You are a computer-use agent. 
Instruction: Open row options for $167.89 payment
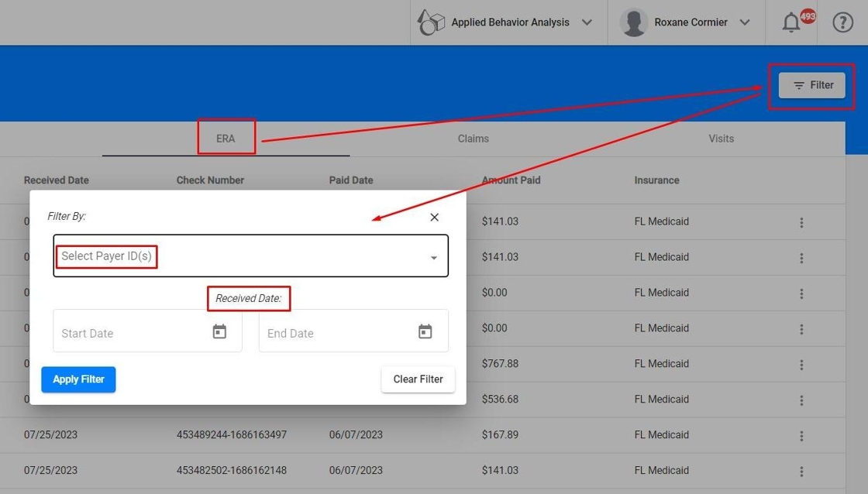tap(801, 436)
